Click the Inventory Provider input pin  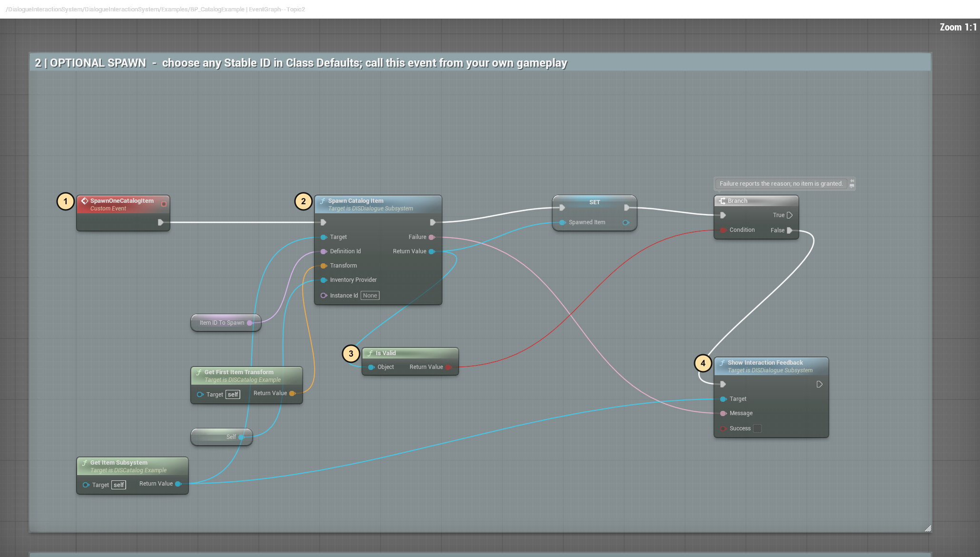(x=323, y=280)
